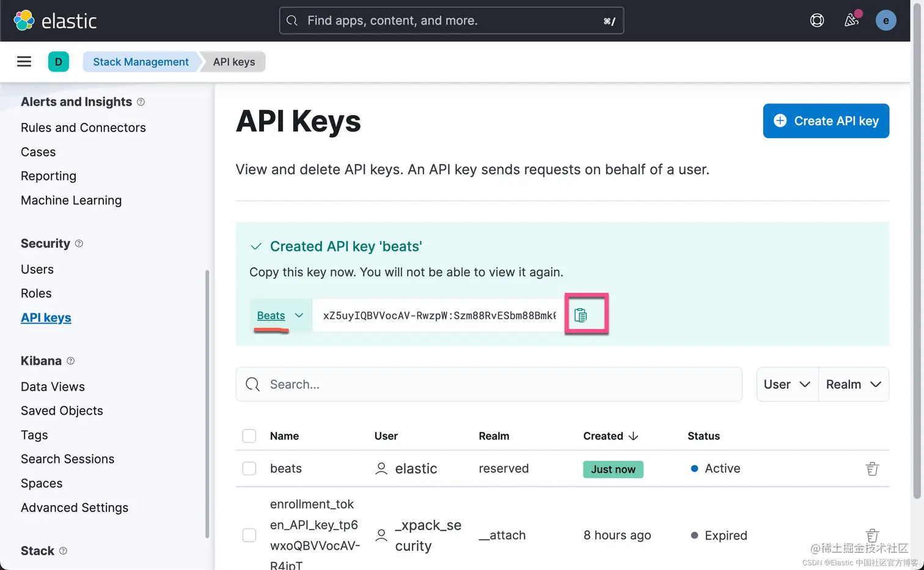Open Search Sessions under Kibana

tap(67, 459)
